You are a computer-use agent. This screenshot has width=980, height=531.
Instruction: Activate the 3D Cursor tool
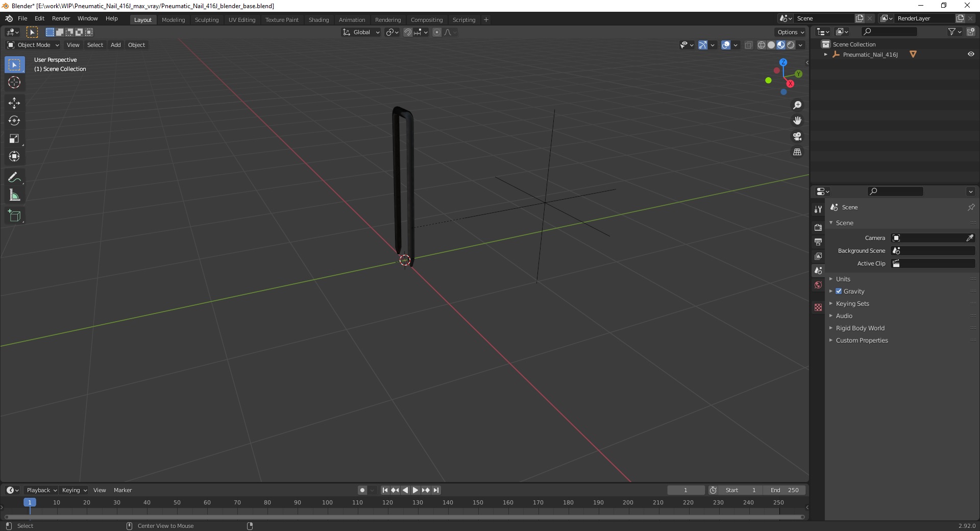pos(14,82)
